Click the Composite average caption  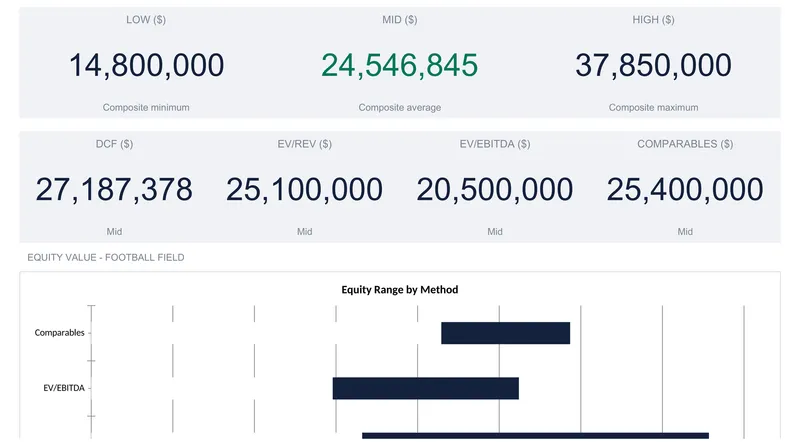pos(399,108)
